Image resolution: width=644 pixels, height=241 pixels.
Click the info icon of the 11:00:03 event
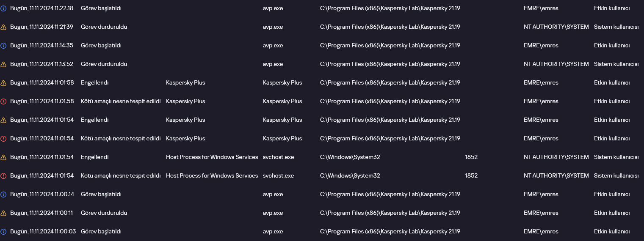click(3, 232)
